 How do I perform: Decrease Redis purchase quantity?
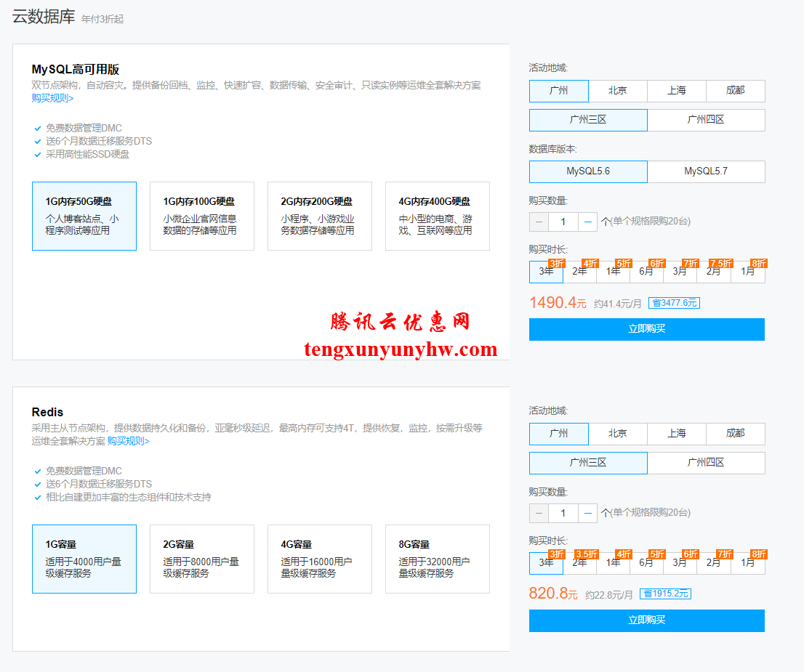pos(539,513)
